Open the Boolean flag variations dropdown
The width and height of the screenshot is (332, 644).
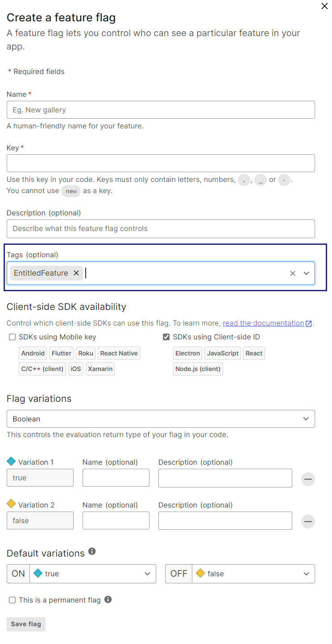pyautogui.click(x=161, y=419)
